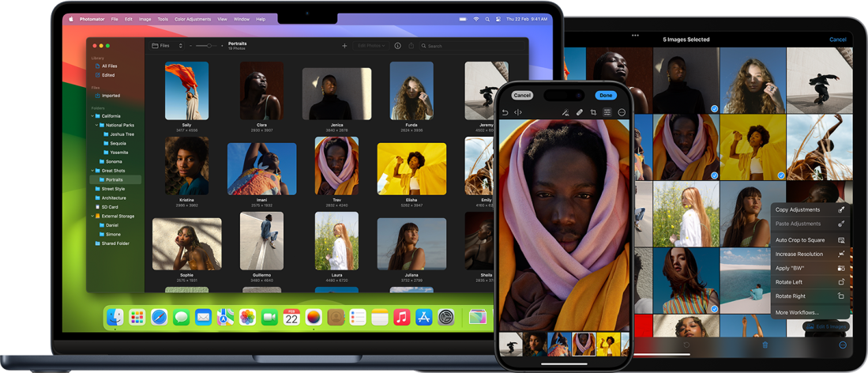Tap Cancel at top right of iPad
This screenshot has width=868, height=373.
point(837,40)
